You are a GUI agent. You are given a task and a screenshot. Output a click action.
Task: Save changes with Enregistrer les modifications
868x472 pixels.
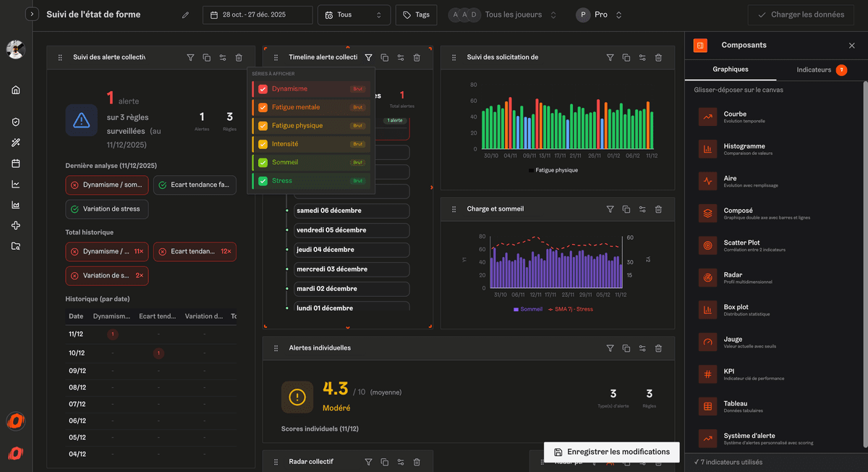[x=611, y=451]
